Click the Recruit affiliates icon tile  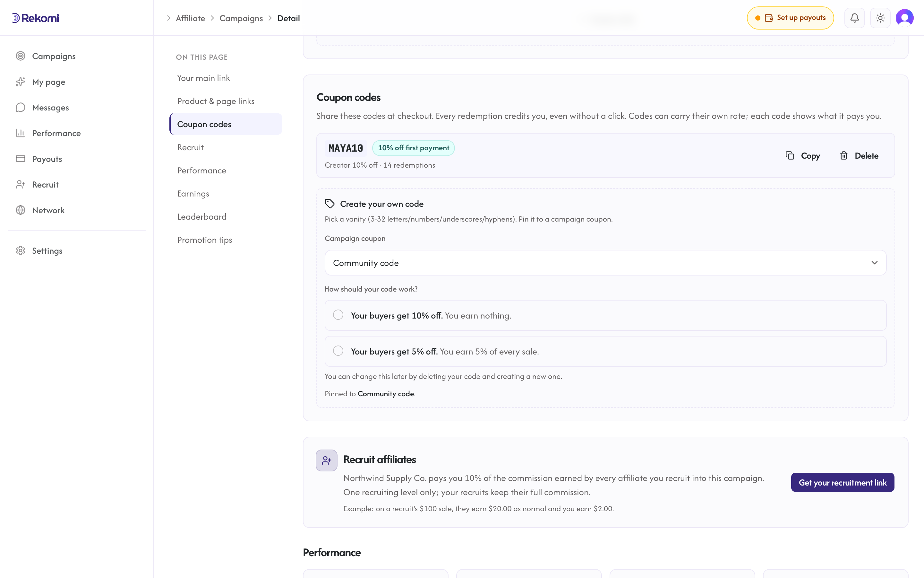327,460
